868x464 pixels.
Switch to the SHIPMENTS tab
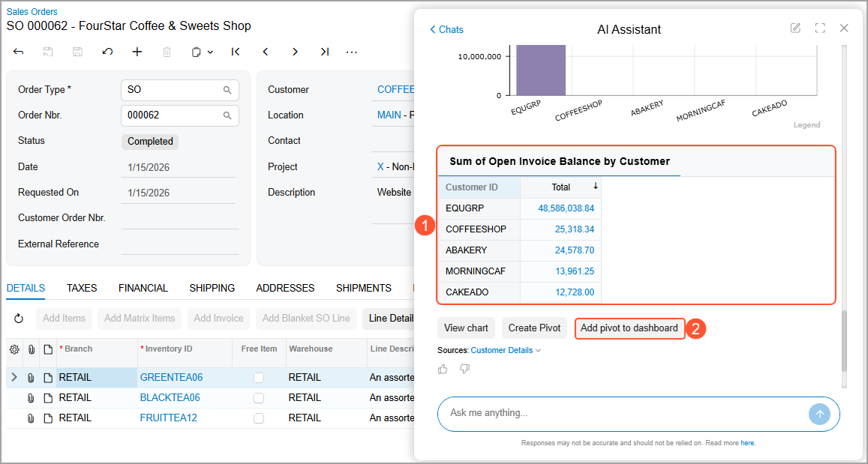click(364, 288)
